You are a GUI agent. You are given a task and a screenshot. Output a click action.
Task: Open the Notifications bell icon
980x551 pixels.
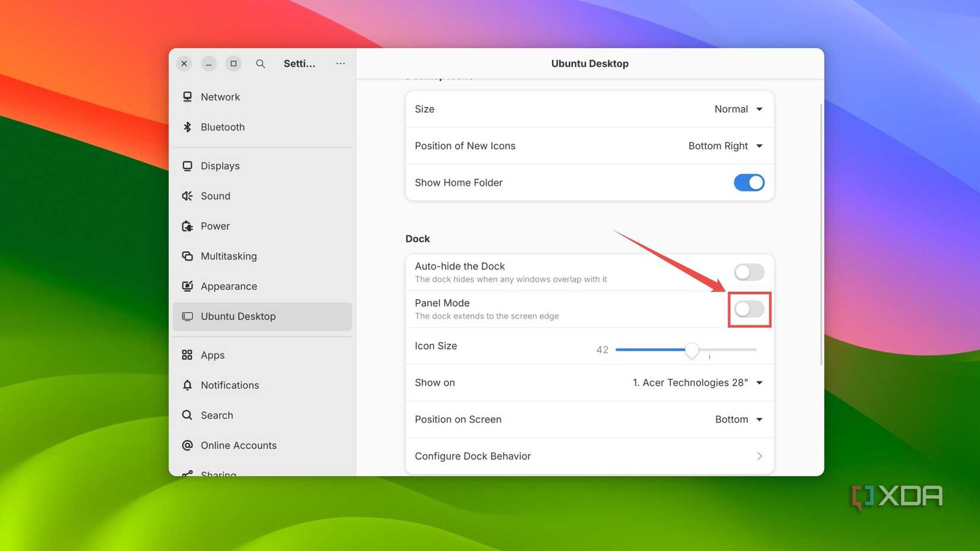(x=187, y=385)
